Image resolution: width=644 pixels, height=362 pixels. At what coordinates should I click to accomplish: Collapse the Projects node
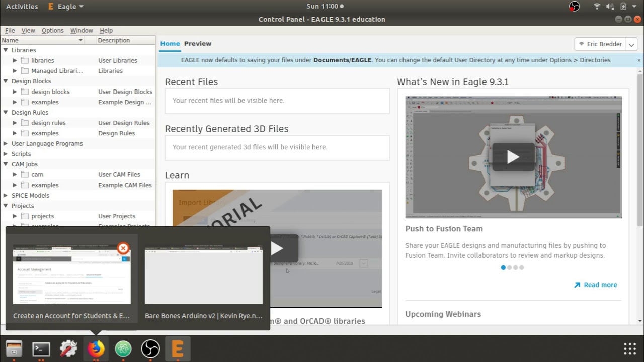coord(6,206)
